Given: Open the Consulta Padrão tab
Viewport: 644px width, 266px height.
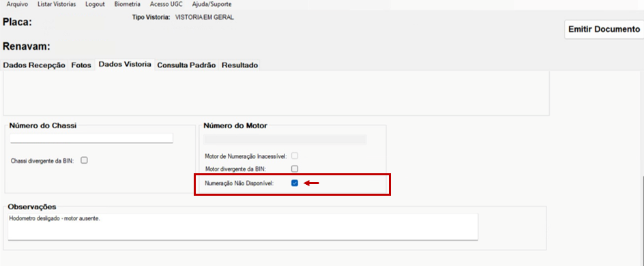Looking at the screenshot, I should click(x=186, y=65).
